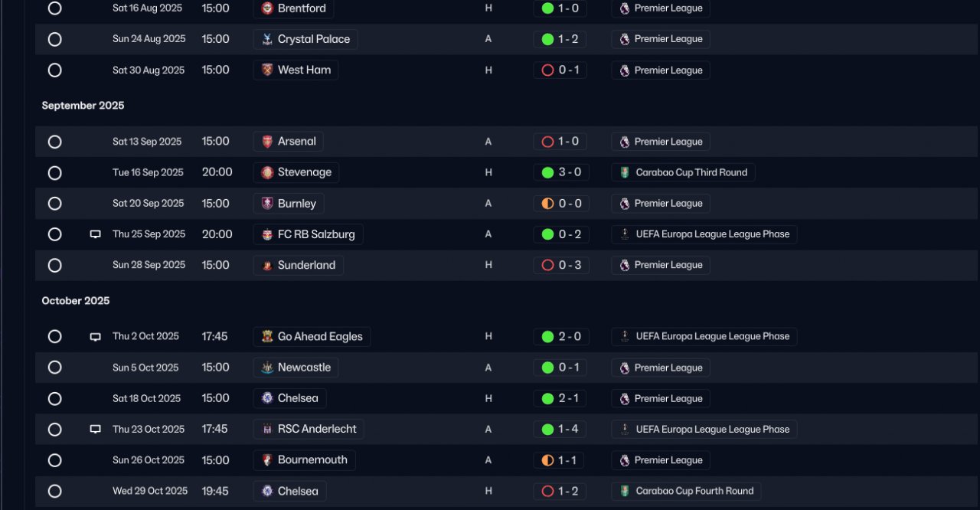The image size is (980, 510).
Task: Click the TV icon on RSC Anderlecht row
Action: click(96, 430)
